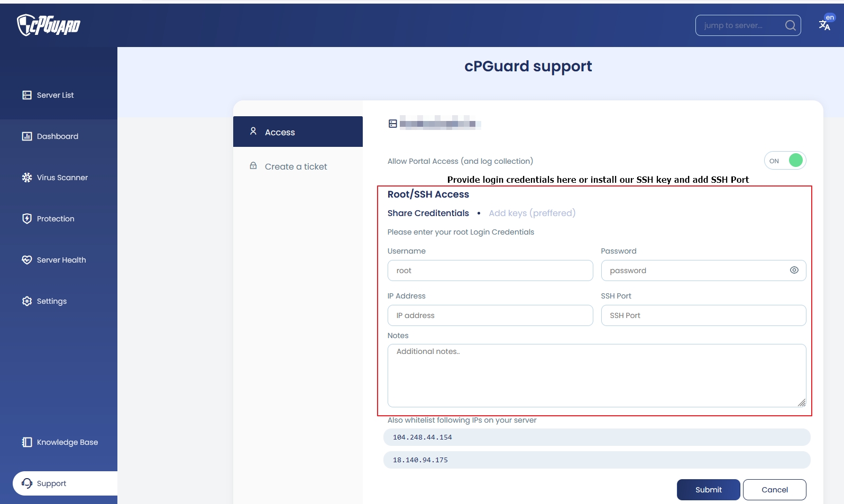Show password with the eye icon
Image resolution: width=844 pixels, height=504 pixels.
(x=794, y=270)
